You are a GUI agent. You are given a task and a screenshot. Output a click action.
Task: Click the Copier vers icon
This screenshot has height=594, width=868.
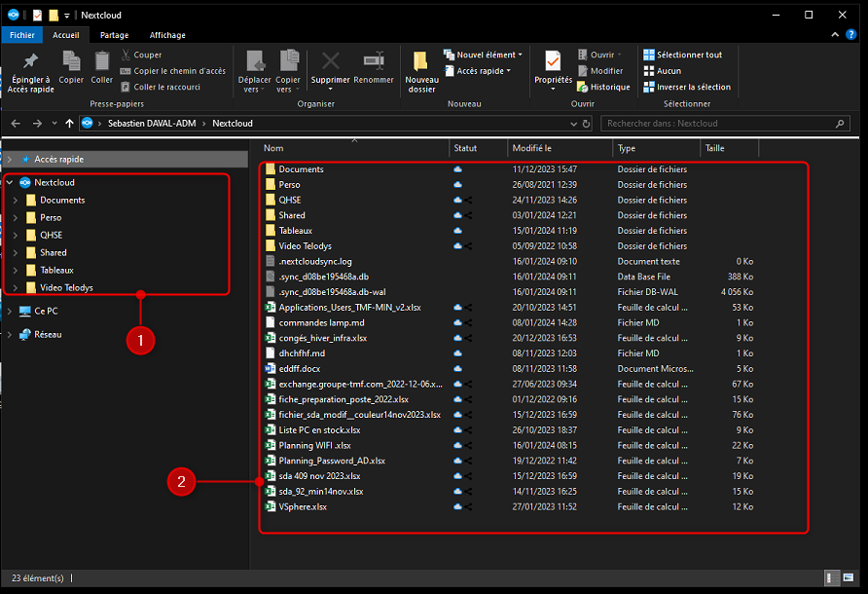pos(288,61)
